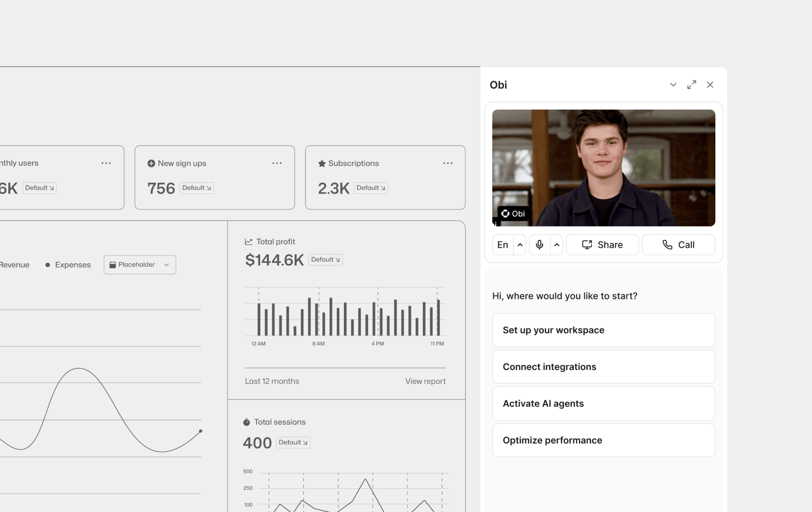Viewport: 812px width, 512px height.
Task: Choose Connect integrations option
Action: pos(603,366)
